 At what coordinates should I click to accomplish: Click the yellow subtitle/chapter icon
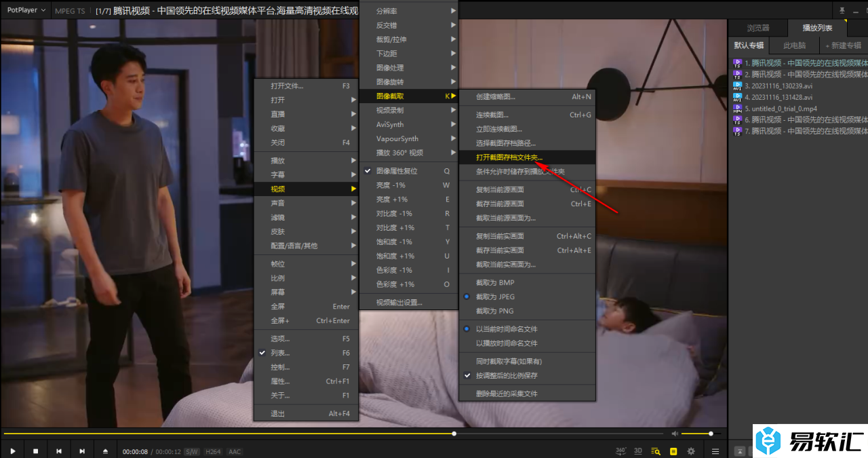pos(673,451)
